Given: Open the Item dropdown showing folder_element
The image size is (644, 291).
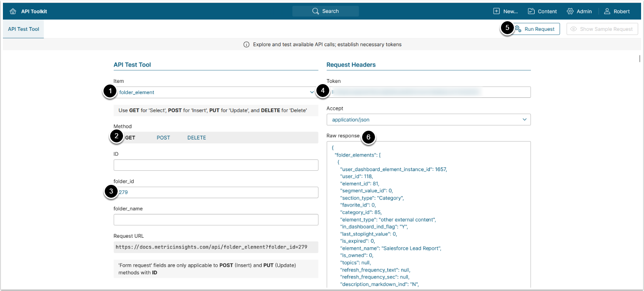Looking at the screenshot, I should tap(216, 92).
